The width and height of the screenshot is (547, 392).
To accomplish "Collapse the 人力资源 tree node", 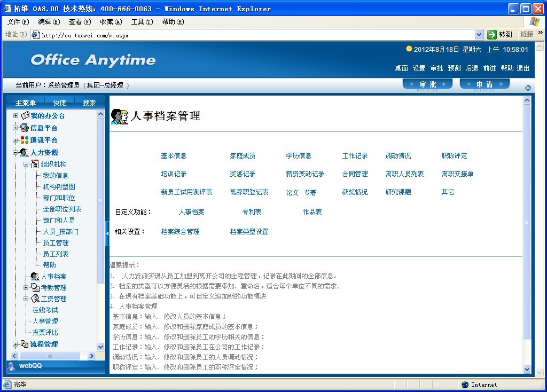I will pyautogui.click(x=15, y=153).
